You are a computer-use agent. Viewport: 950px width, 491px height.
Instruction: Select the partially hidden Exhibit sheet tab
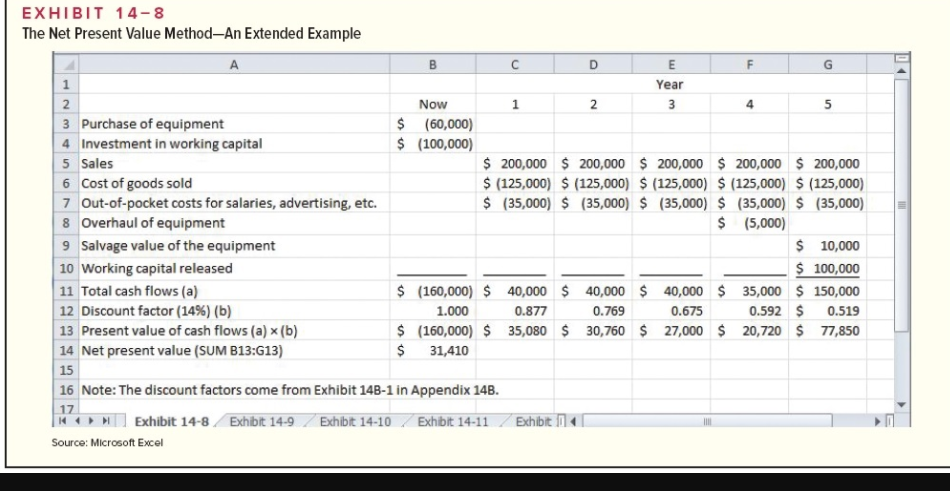[533, 421]
